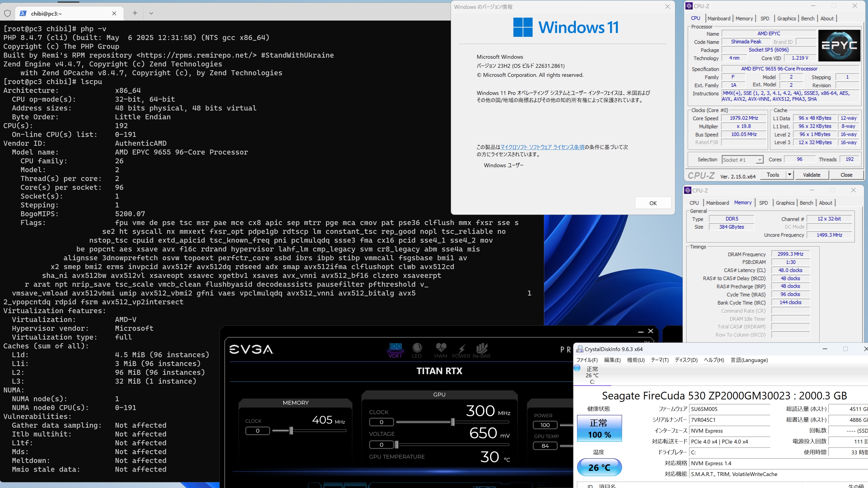The image size is (868, 488).
Task: Click OK in Windows version dialog
Action: click(653, 203)
